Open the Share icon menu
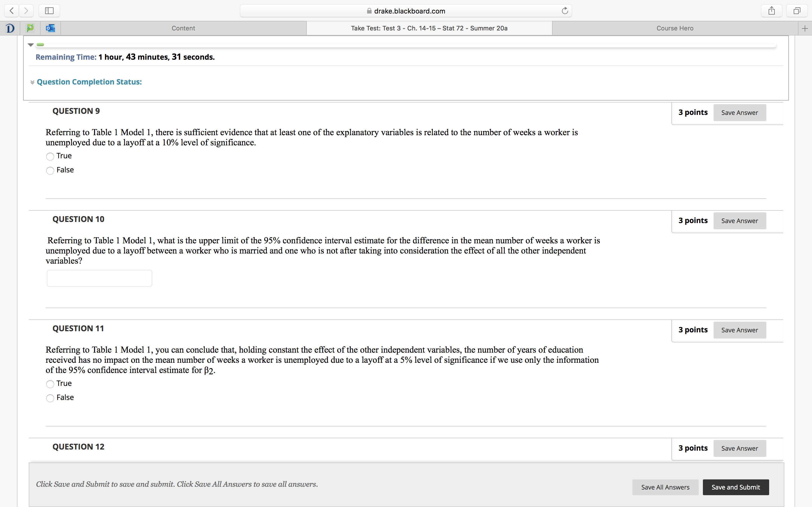Viewport: 812px width, 507px height. click(771, 11)
